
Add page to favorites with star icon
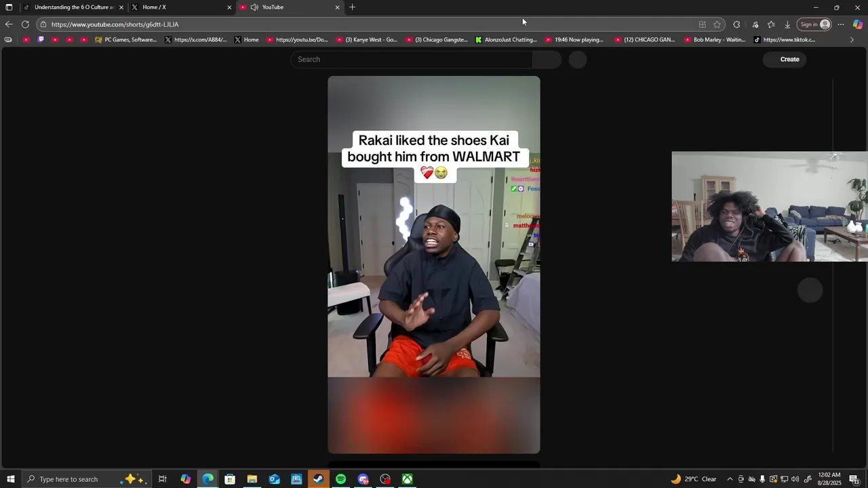pyautogui.click(x=717, y=24)
